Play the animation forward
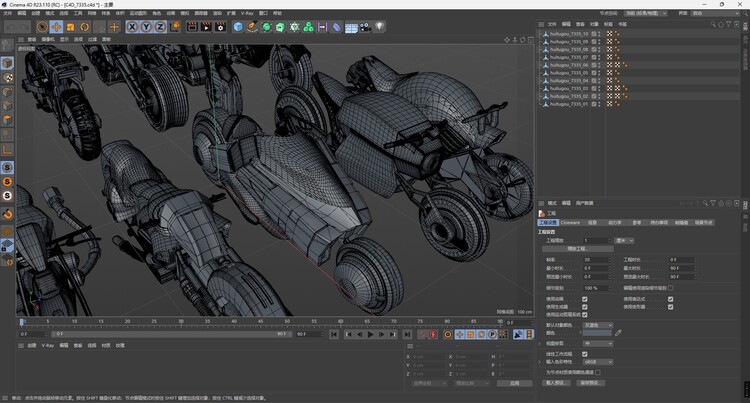Screen dimensions: 750x403 tap(370, 335)
